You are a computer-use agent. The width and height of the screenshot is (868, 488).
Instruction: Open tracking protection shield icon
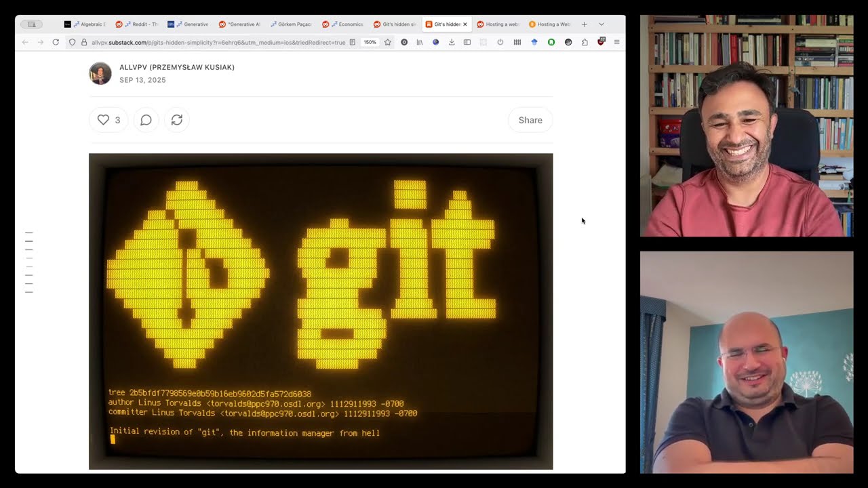pos(73,42)
